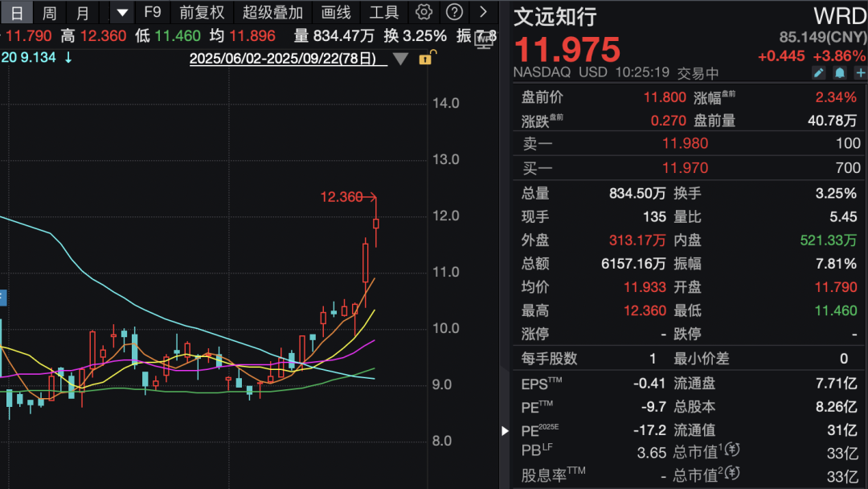Click the pencil edit icon under WRD
This screenshot has height=489, width=868.
tap(819, 72)
